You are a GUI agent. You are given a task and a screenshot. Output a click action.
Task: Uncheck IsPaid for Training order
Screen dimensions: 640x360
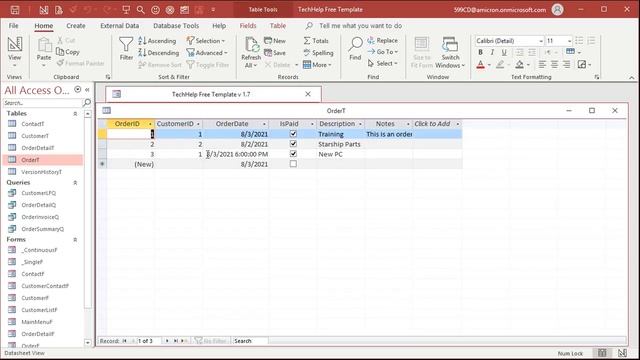293,133
